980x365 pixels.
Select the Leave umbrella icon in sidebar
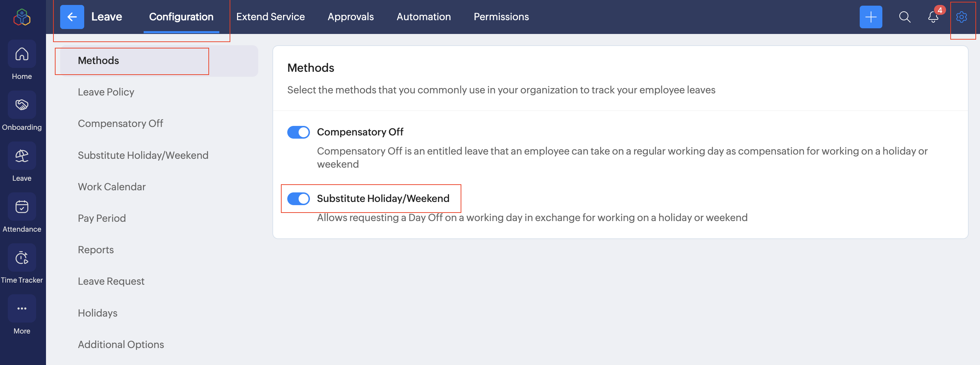coord(22,156)
